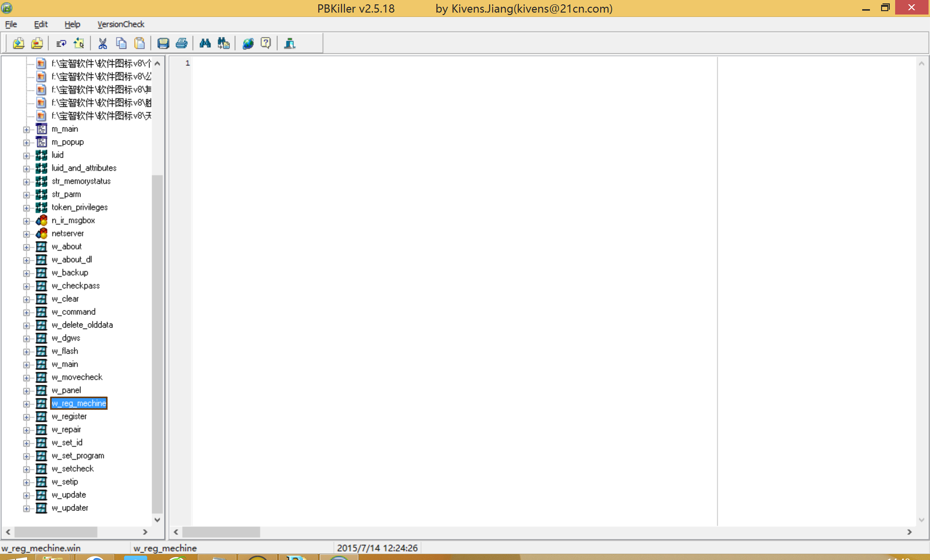The height and width of the screenshot is (560, 930).
Task: Expand the w_main tree node
Action: click(27, 364)
